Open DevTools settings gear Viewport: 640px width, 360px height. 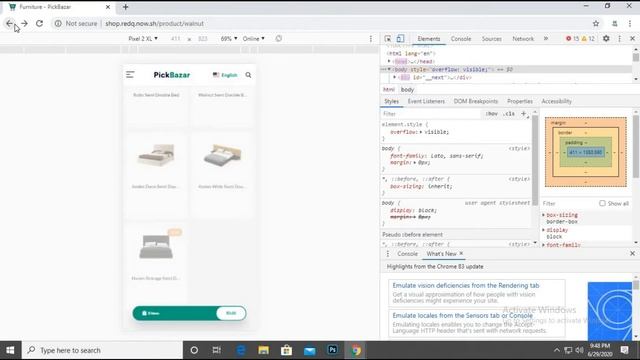click(606, 38)
